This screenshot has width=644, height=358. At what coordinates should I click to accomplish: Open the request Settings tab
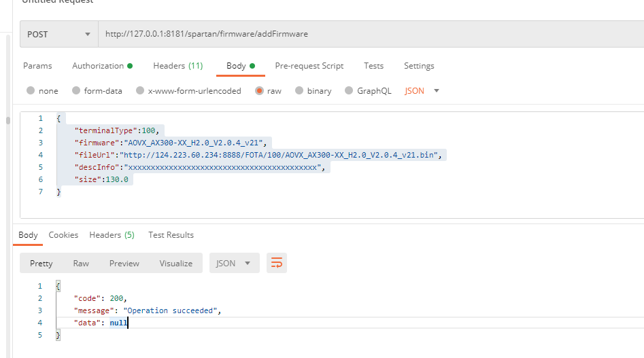pos(419,66)
